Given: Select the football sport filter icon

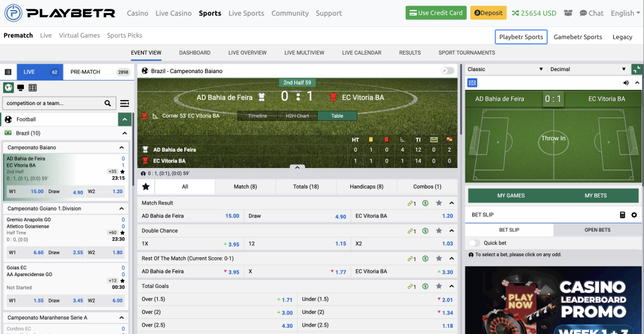Looking at the screenshot, I should click(x=8, y=87).
